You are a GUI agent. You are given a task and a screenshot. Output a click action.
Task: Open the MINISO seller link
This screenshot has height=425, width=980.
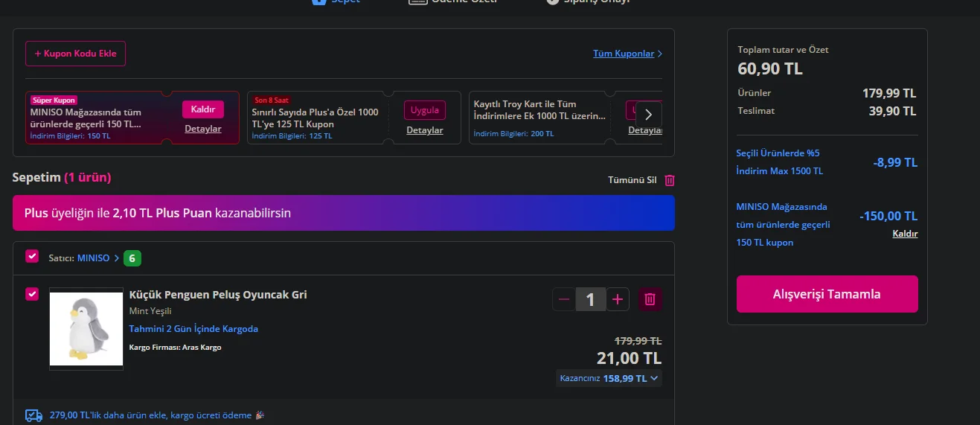[x=93, y=258]
